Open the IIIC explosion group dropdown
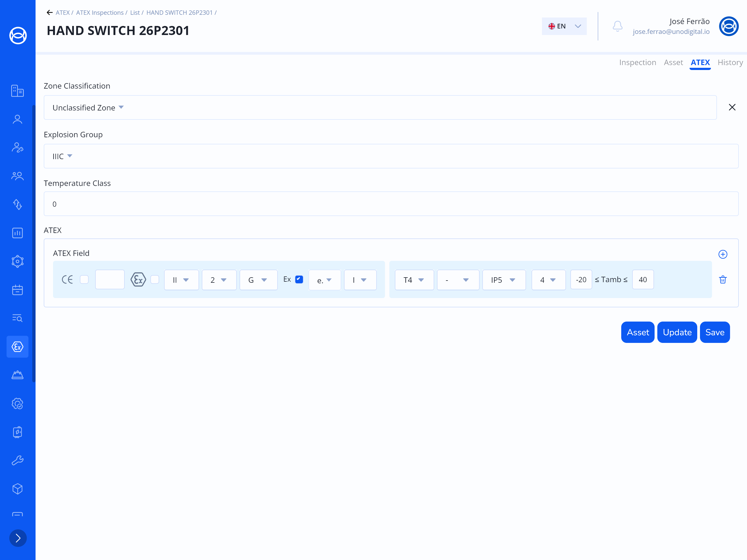This screenshot has height=560, width=747. pos(62,156)
